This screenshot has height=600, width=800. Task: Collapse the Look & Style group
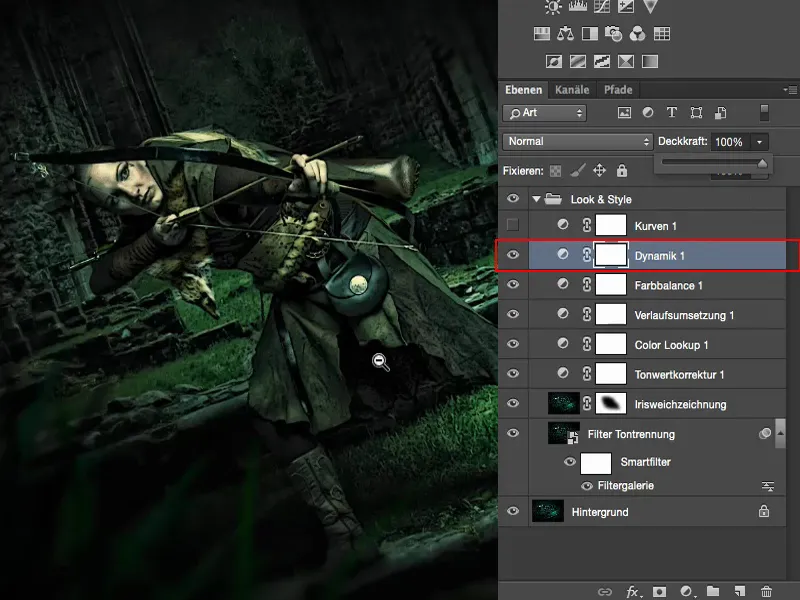[536, 198]
